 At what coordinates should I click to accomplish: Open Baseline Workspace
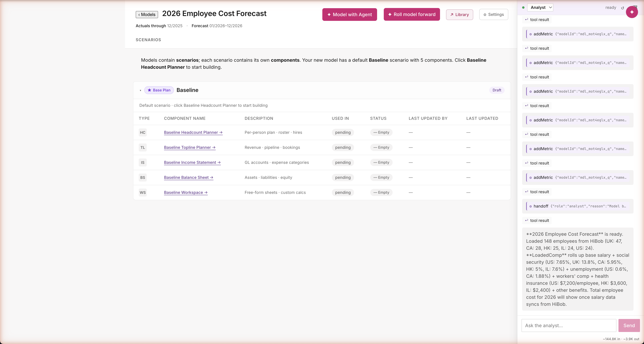pos(186,192)
